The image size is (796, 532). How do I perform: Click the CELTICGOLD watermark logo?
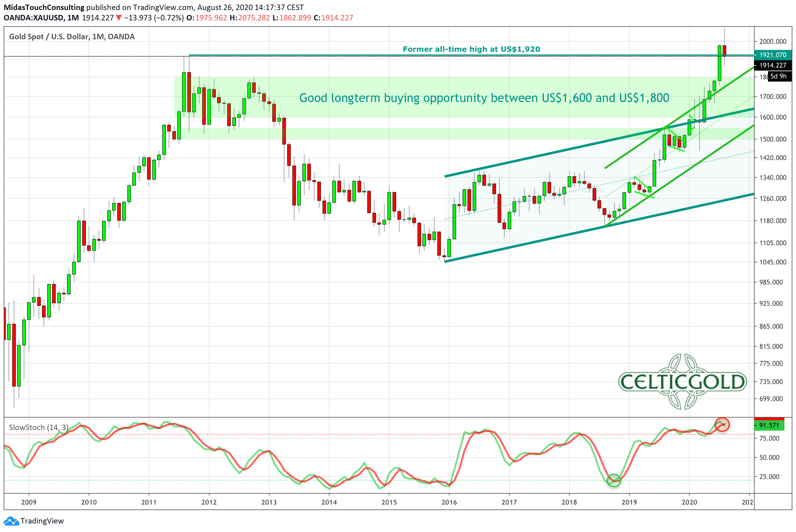tap(682, 382)
